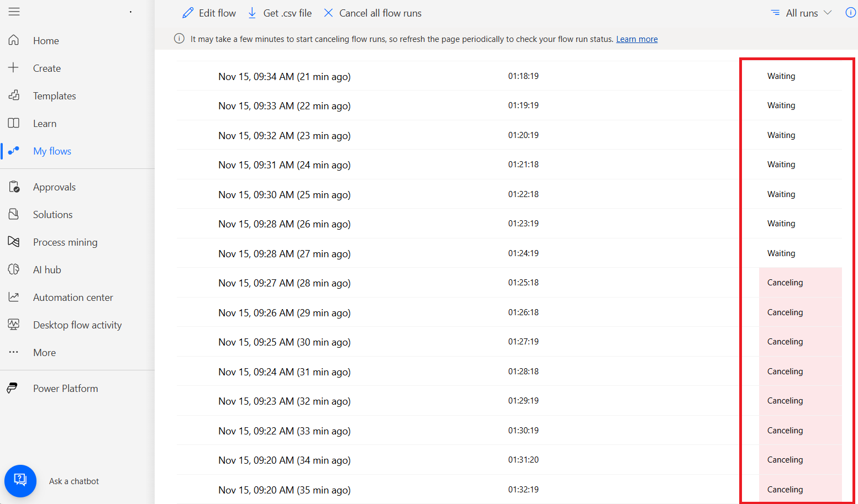Click the Automation center chart icon

tap(14, 297)
